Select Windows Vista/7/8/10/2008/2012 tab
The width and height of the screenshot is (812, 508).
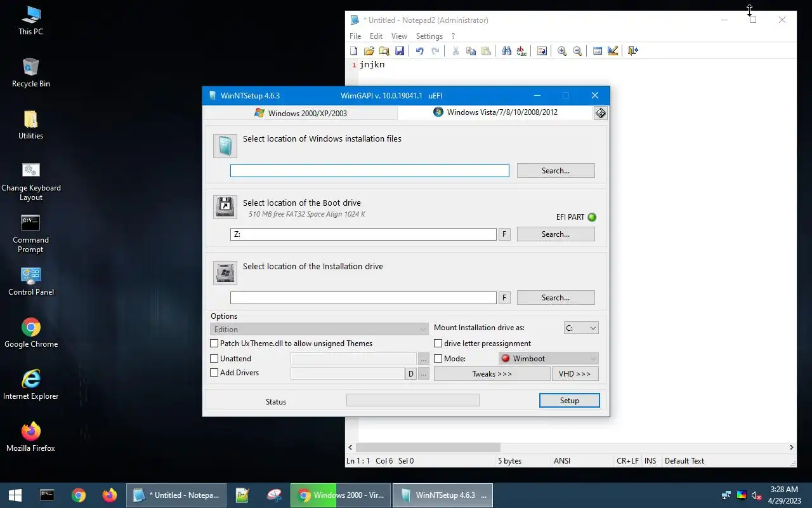coord(495,112)
